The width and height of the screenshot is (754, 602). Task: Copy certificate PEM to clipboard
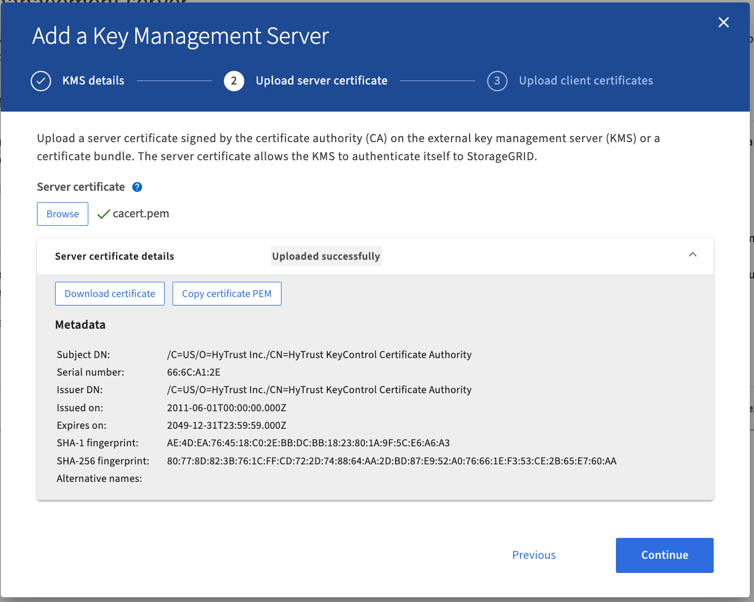[227, 294]
